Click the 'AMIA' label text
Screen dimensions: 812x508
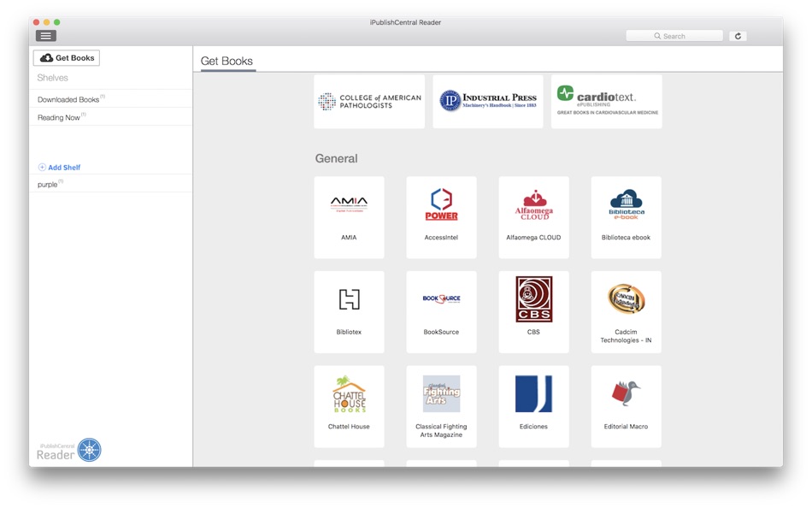click(x=349, y=238)
